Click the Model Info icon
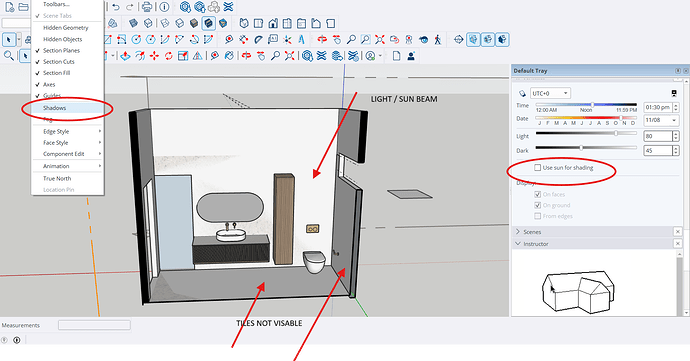 pos(164,7)
